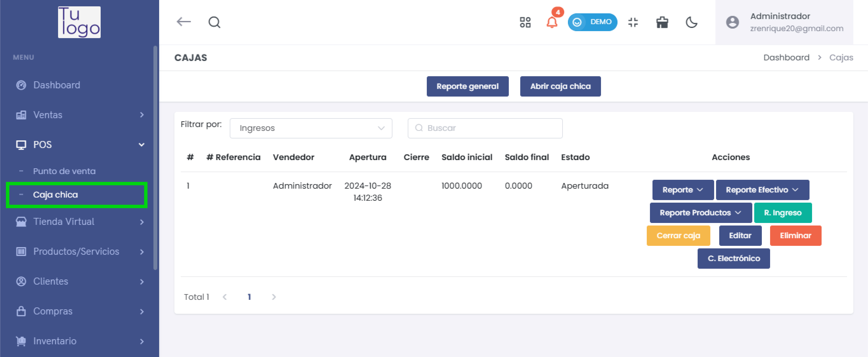Viewport: 868px width, 357px height.
Task: Go to Dashboard in sidebar menu
Action: pyautogui.click(x=57, y=85)
